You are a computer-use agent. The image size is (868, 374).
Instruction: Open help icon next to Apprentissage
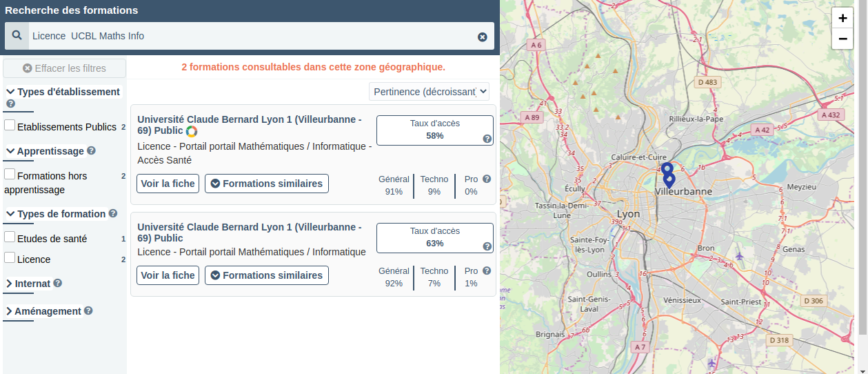pyautogui.click(x=92, y=150)
